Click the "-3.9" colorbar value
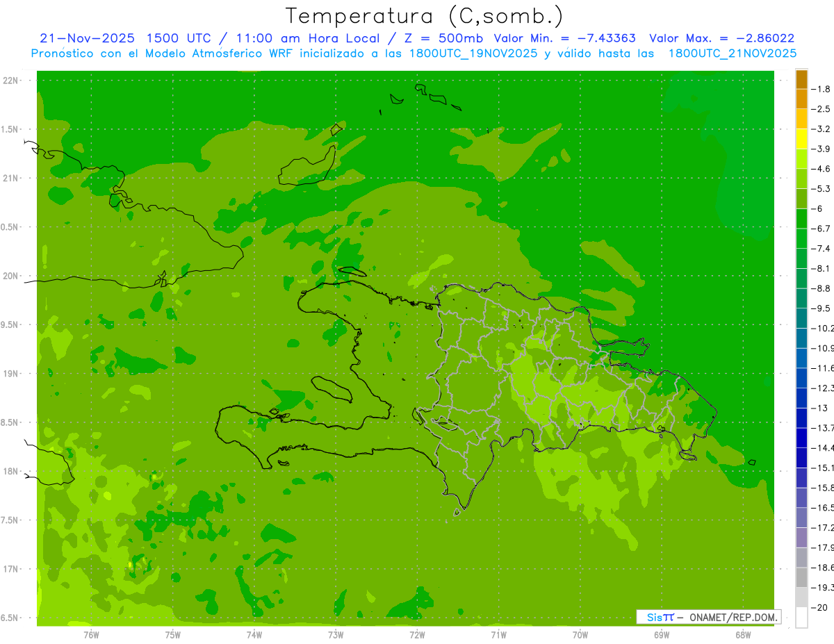The image size is (834, 644). 821,149
